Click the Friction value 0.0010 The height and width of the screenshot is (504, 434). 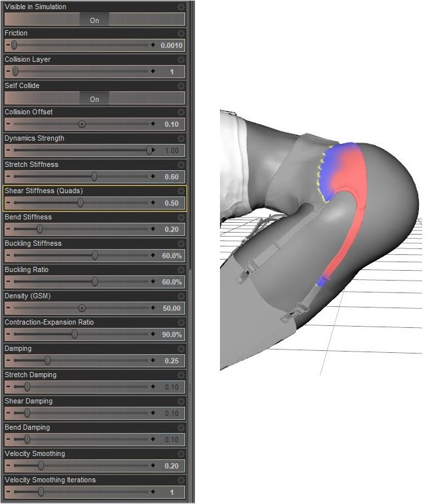point(171,45)
